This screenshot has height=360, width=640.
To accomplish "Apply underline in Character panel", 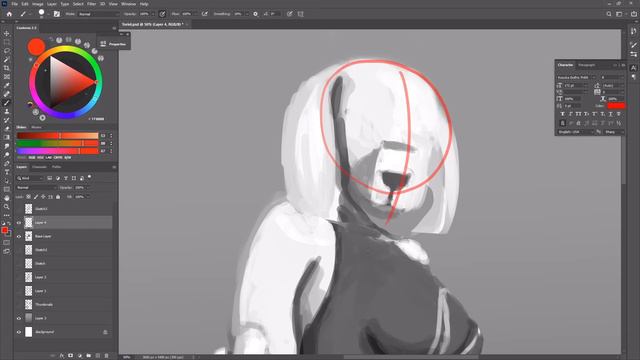I will (611, 114).
